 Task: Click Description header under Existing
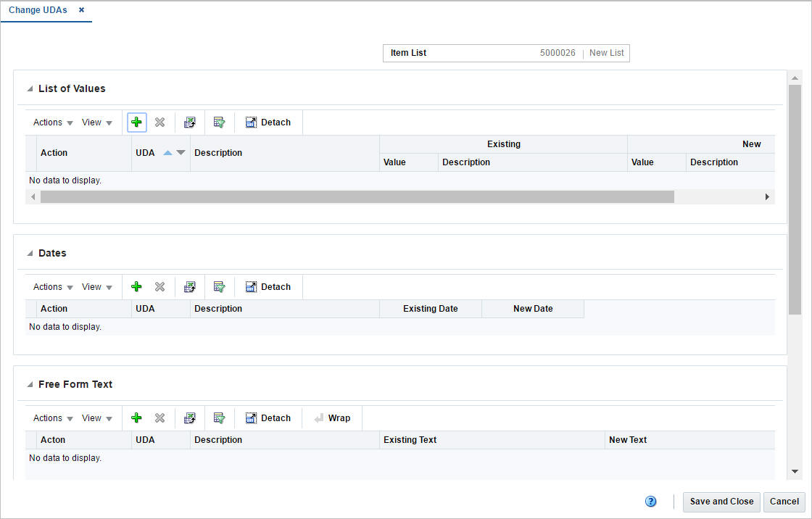[533, 162]
